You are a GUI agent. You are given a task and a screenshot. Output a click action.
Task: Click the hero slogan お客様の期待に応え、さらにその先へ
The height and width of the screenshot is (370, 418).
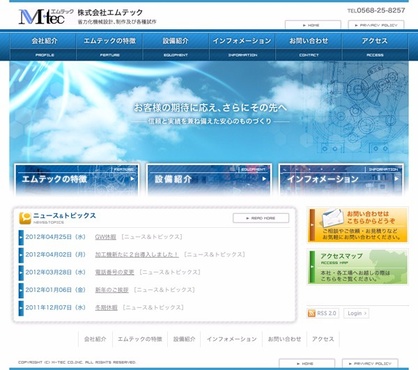coord(210,108)
